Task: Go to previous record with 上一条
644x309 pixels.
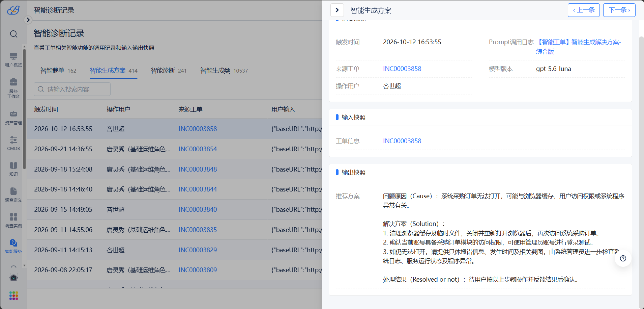Action: pyautogui.click(x=584, y=10)
